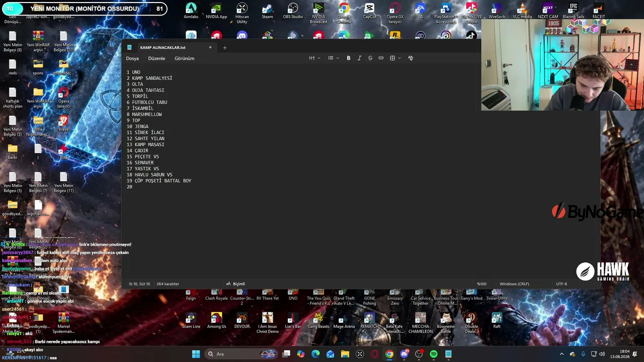
Task: Open the REMATCH game shortcut
Action: [x=369, y=321]
